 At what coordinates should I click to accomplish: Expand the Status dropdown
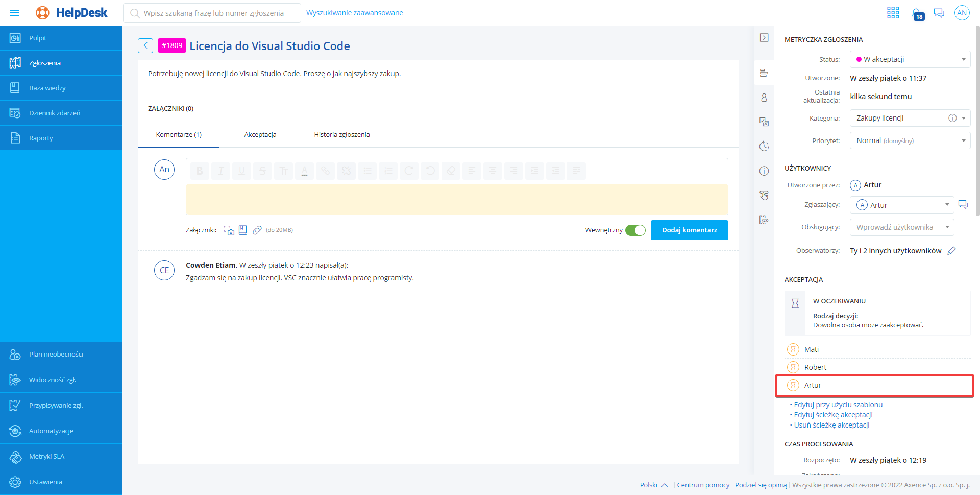pyautogui.click(x=910, y=59)
